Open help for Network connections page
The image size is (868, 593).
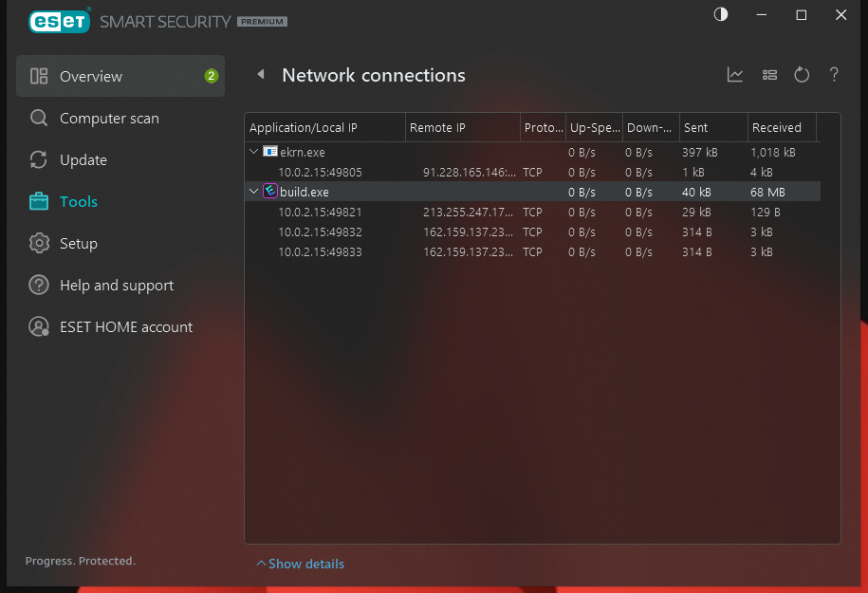(x=834, y=74)
